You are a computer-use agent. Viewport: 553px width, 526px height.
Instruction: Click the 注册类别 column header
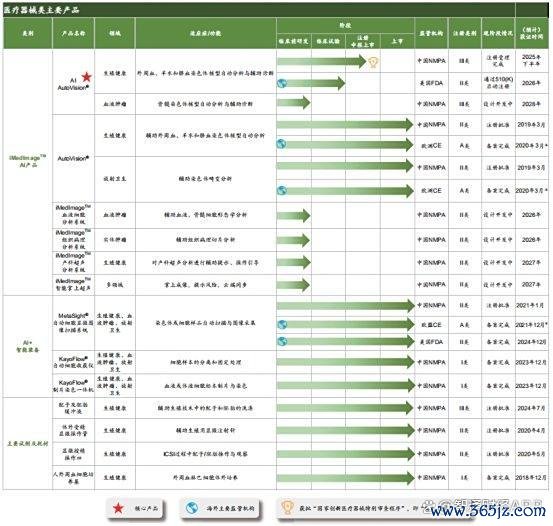pos(464,33)
